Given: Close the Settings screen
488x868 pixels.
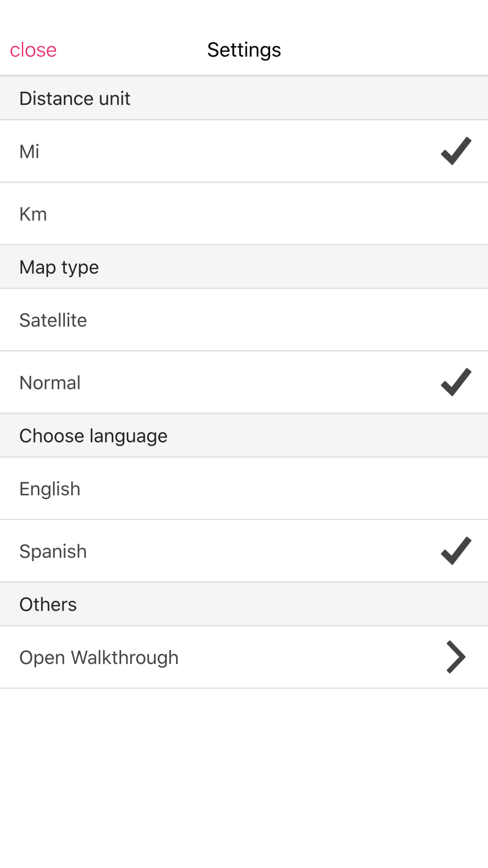Looking at the screenshot, I should [33, 50].
